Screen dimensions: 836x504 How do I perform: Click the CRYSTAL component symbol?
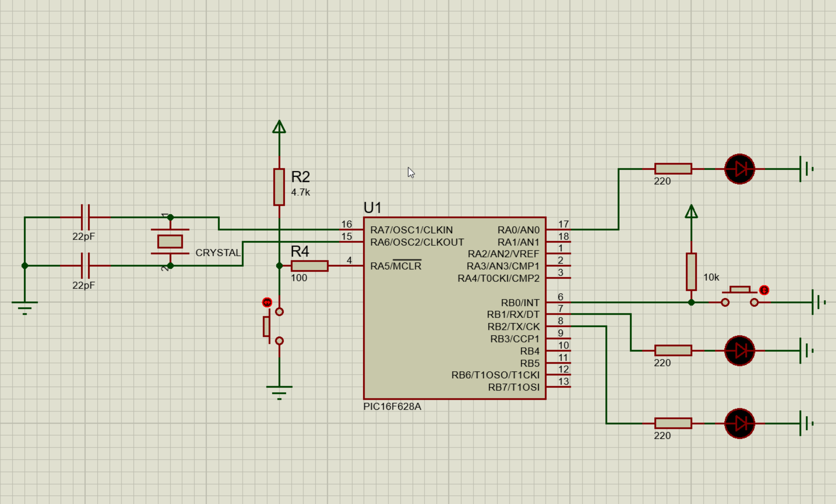[170, 242]
